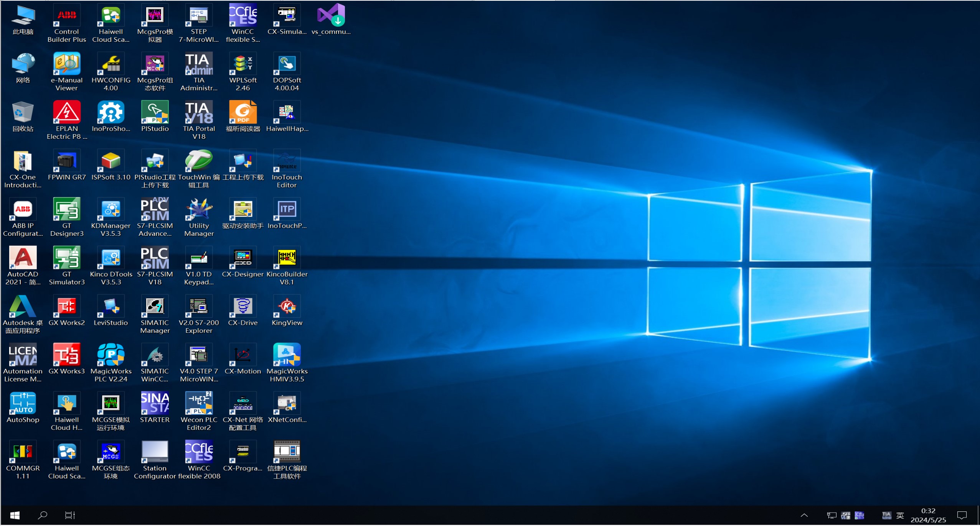Click the Automation License Manager icon
The width and height of the screenshot is (980, 526).
[23, 363]
